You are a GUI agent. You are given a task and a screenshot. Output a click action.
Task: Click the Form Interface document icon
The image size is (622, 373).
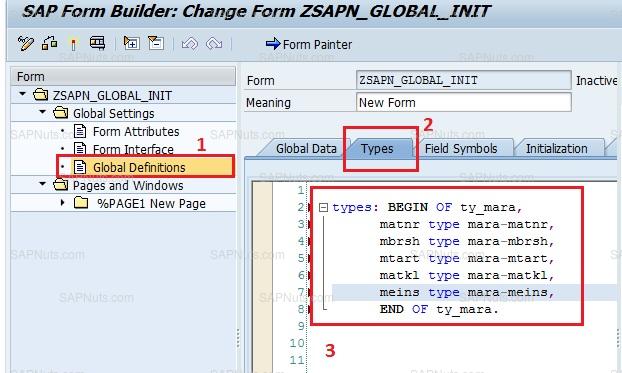[80, 149]
